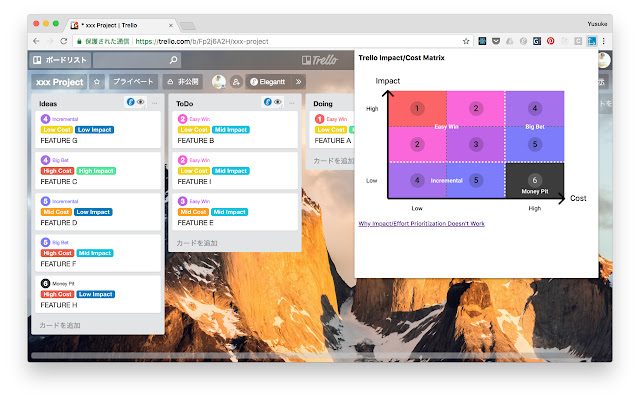Close the xxx Project browser tab
This screenshot has width=640, height=400.
click(x=171, y=25)
